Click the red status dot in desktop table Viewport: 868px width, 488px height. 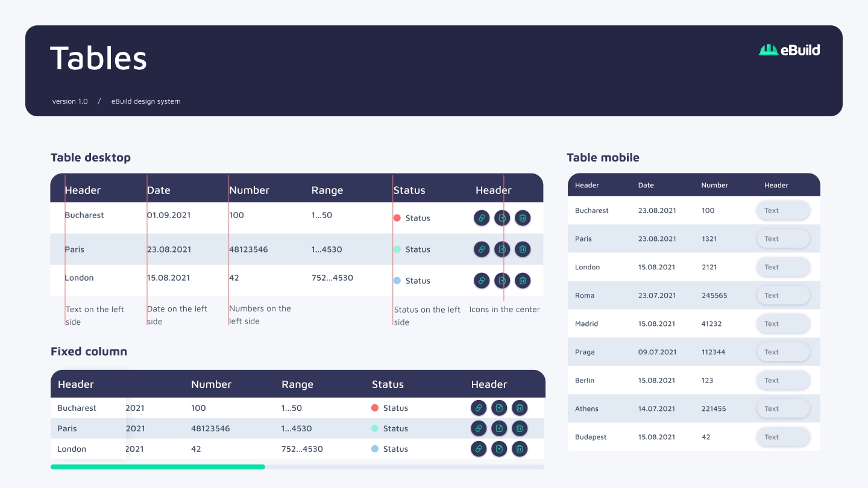point(397,218)
